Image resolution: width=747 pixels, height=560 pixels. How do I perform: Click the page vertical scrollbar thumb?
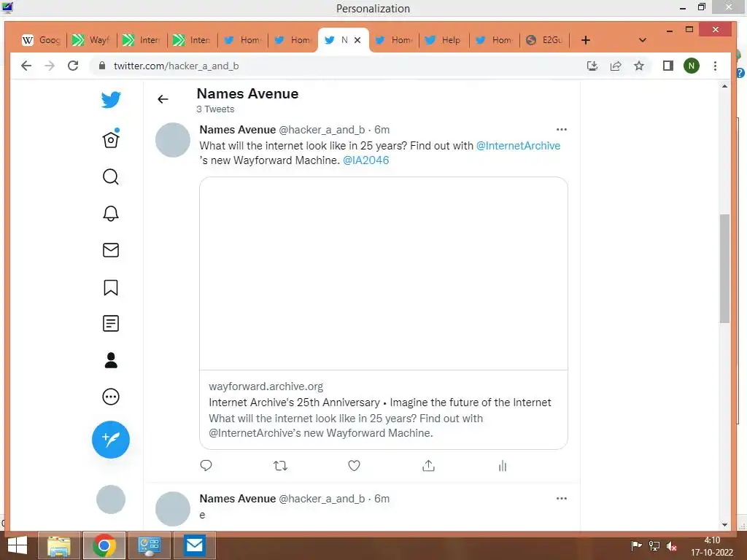click(x=724, y=268)
